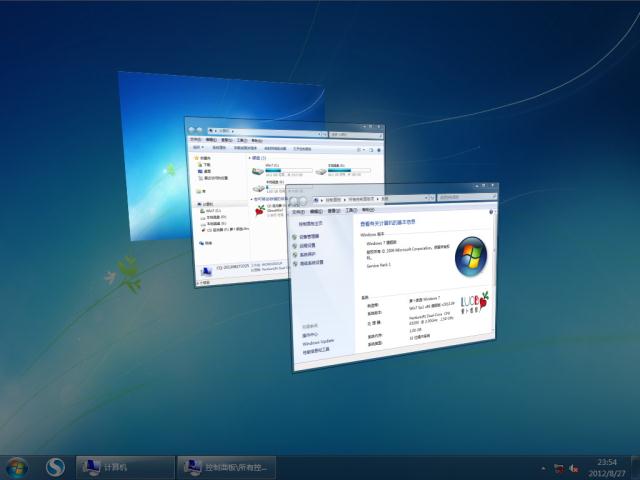
Task: Click help icon in the System window
Action: (491, 212)
